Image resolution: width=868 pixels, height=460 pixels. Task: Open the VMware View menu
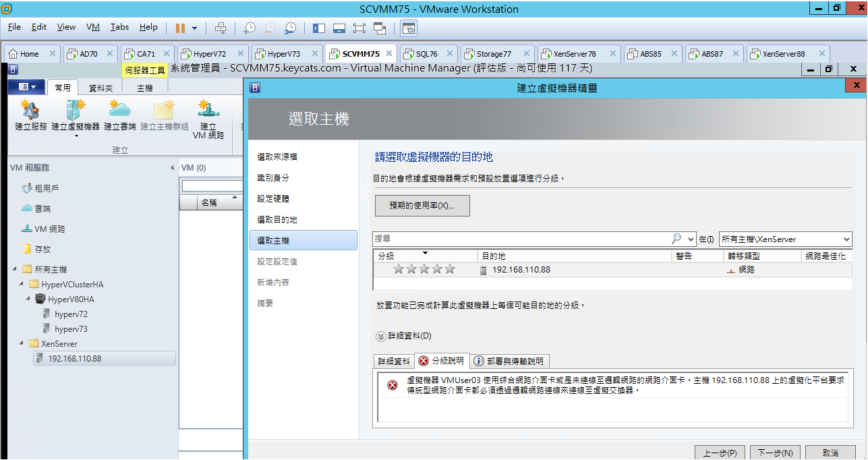[66, 27]
